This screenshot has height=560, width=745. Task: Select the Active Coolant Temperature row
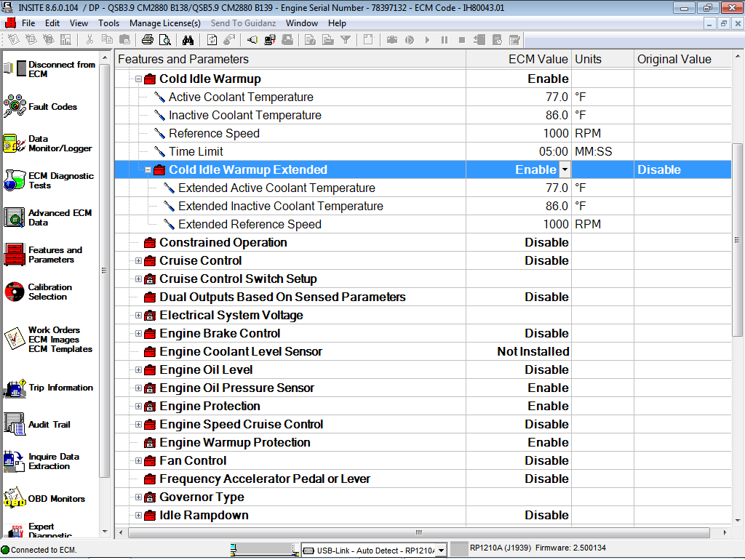[x=423, y=97]
